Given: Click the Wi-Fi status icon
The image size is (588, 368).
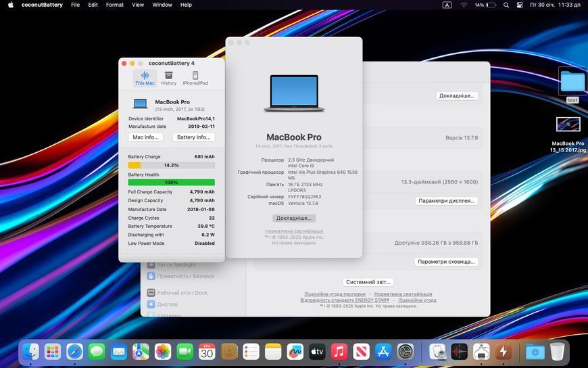Looking at the screenshot, I should point(464,5).
